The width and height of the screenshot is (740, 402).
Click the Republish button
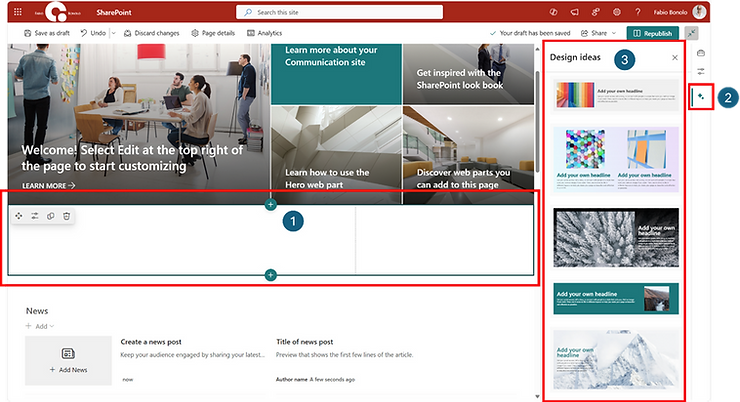653,33
